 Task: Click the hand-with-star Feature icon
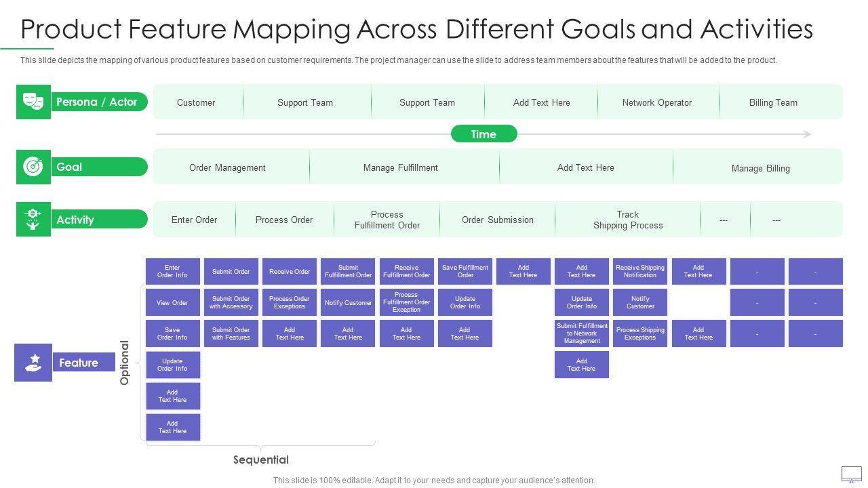(x=33, y=363)
